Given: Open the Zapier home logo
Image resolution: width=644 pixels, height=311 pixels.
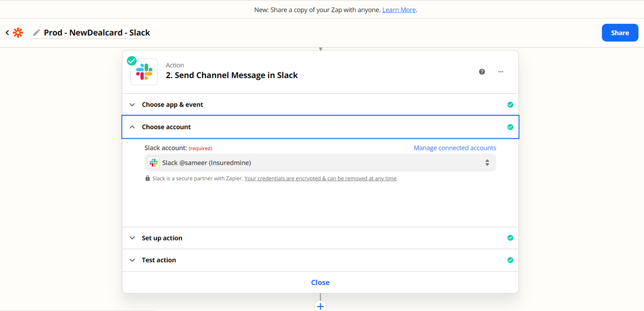Looking at the screenshot, I should (18, 33).
